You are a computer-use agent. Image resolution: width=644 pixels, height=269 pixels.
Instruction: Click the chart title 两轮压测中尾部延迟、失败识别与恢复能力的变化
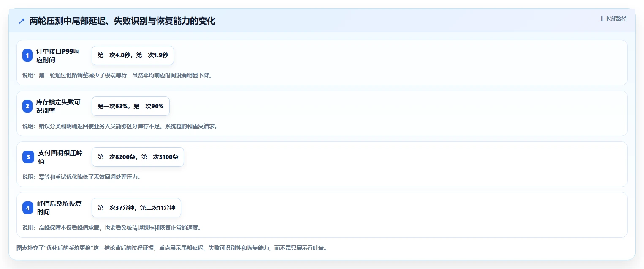(122, 21)
